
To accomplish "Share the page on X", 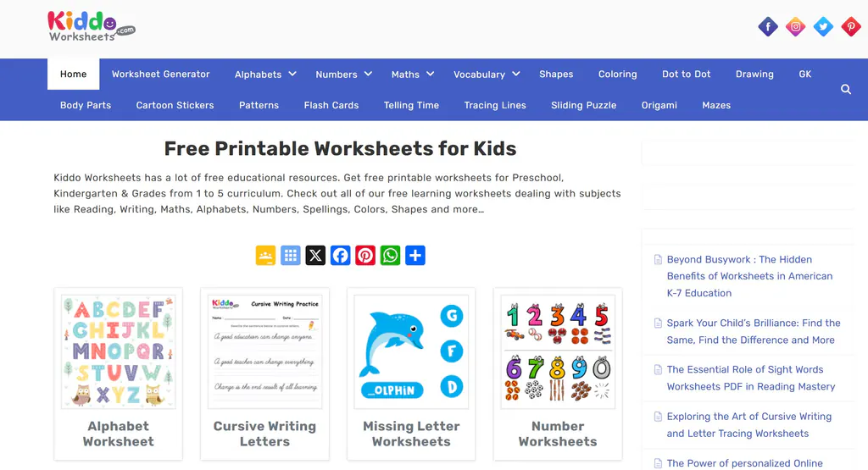I will pyautogui.click(x=315, y=256).
